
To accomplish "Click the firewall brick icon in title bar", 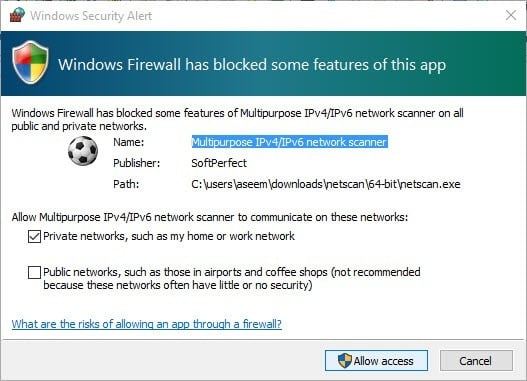I will (17, 15).
